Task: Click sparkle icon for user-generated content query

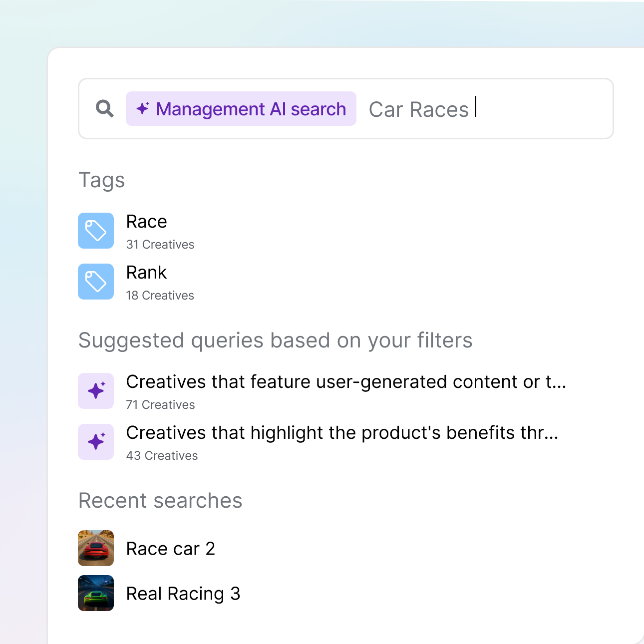Action: point(96,391)
